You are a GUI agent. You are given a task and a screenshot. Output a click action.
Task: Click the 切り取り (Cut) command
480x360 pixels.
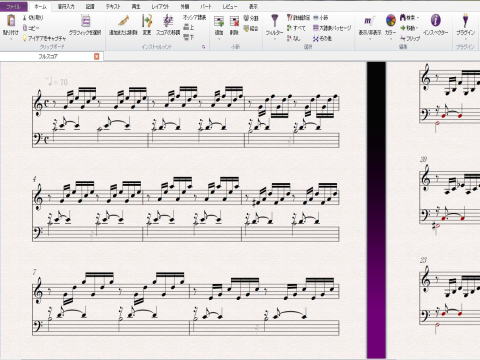click(x=33, y=18)
